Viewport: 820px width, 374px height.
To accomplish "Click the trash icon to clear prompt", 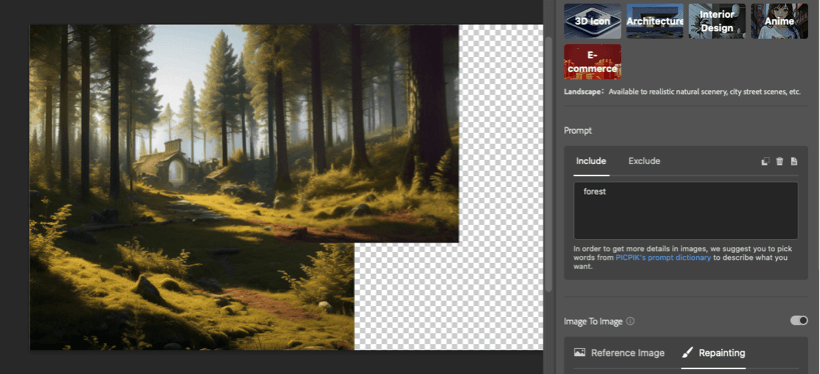I will click(x=779, y=161).
